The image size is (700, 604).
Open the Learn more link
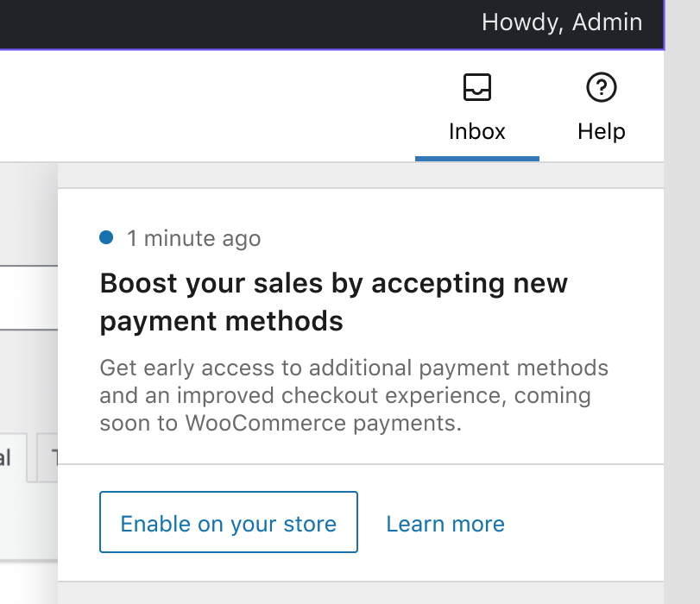(x=445, y=523)
